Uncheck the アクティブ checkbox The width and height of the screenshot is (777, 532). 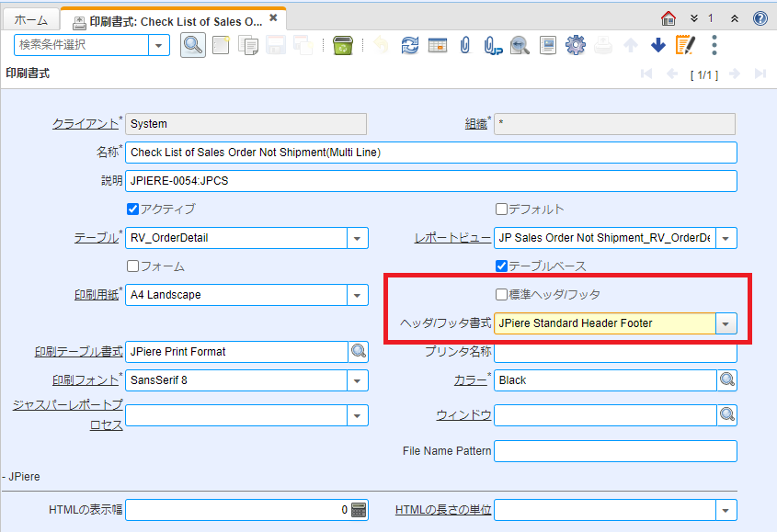coord(132,209)
